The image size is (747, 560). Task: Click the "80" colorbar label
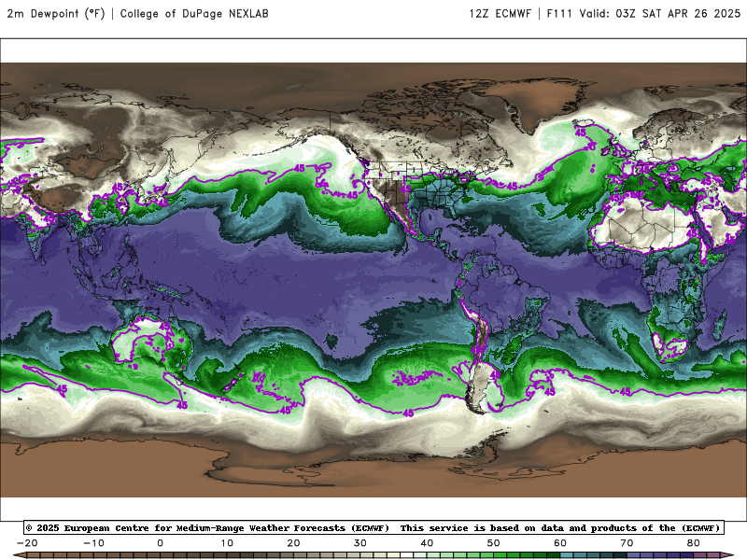pyautogui.click(x=694, y=543)
